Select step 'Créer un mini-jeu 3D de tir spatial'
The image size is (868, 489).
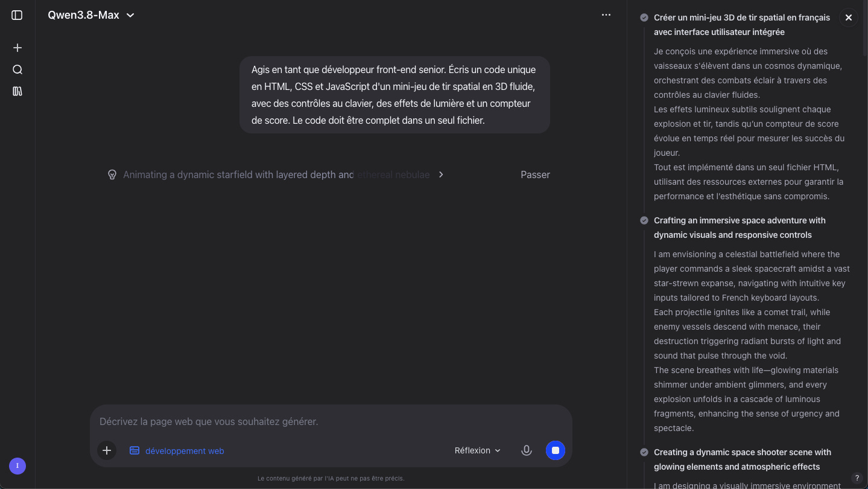pos(742,25)
